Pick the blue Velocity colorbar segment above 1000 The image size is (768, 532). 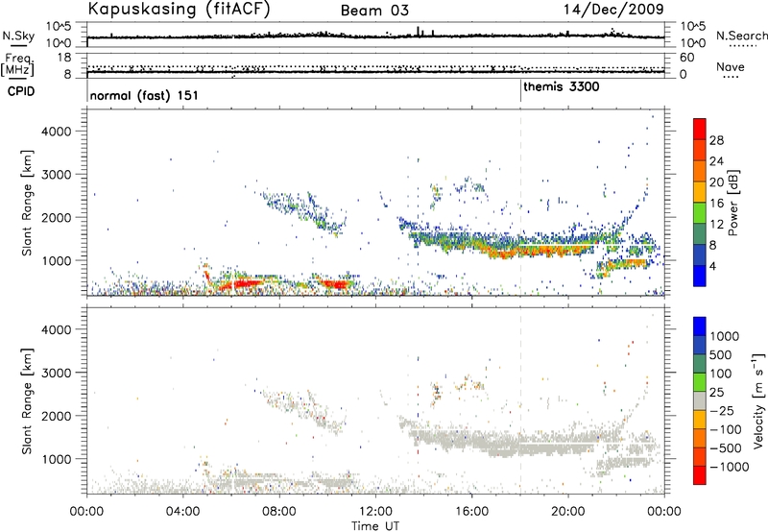[x=700, y=326]
